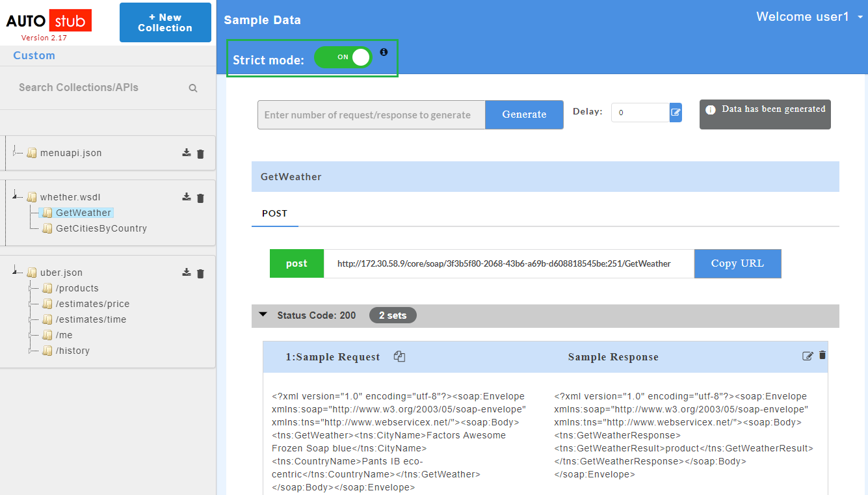Open the /me endpoint
The width and height of the screenshot is (868, 495).
64,335
